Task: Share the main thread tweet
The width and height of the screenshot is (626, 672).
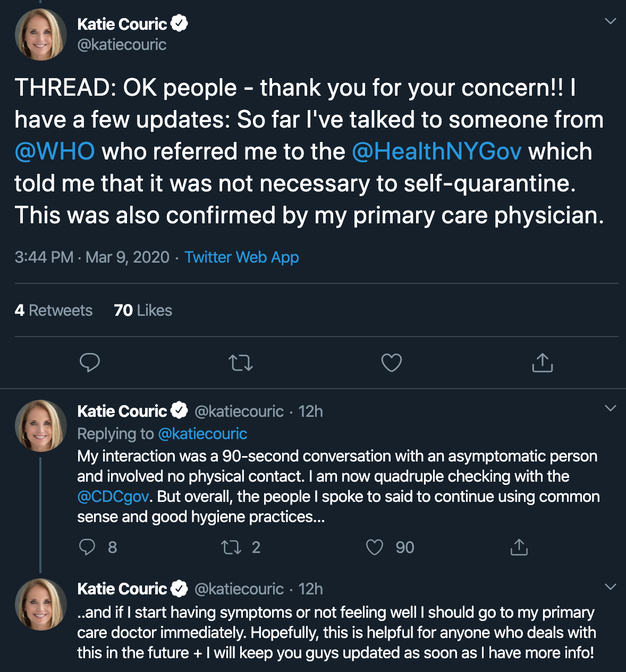Action: [x=543, y=363]
